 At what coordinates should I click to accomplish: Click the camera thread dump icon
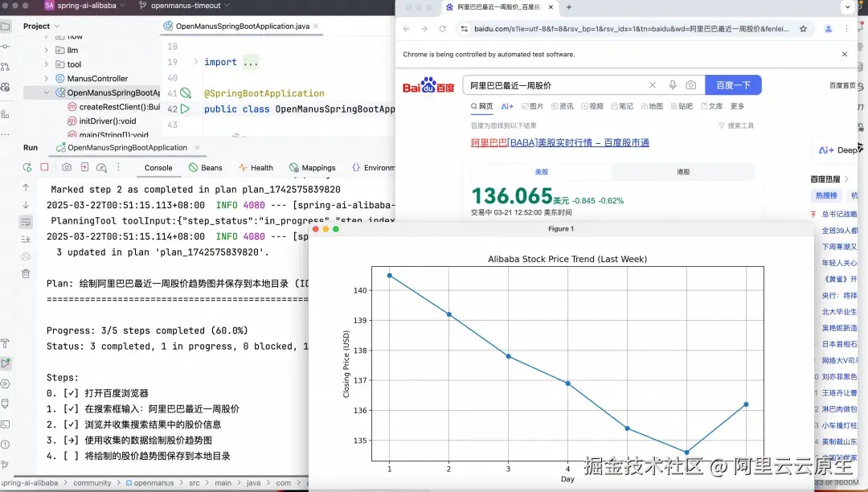coord(67,167)
